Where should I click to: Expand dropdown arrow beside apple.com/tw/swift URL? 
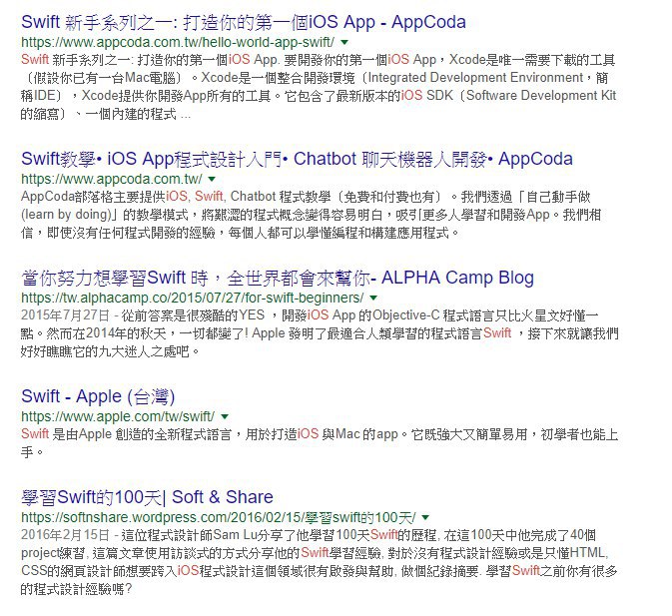coord(225,416)
